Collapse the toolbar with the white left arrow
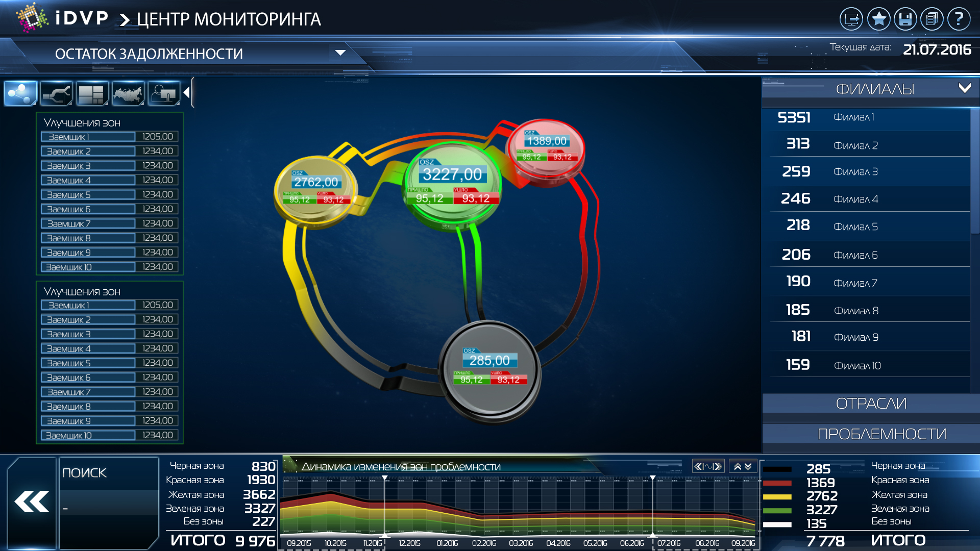Screen dimensions: 980x551 click(x=187, y=93)
